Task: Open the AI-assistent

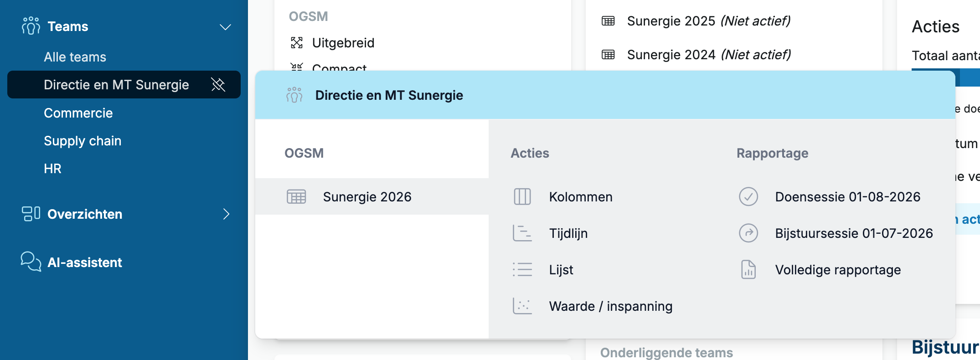Action: (x=85, y=262)
